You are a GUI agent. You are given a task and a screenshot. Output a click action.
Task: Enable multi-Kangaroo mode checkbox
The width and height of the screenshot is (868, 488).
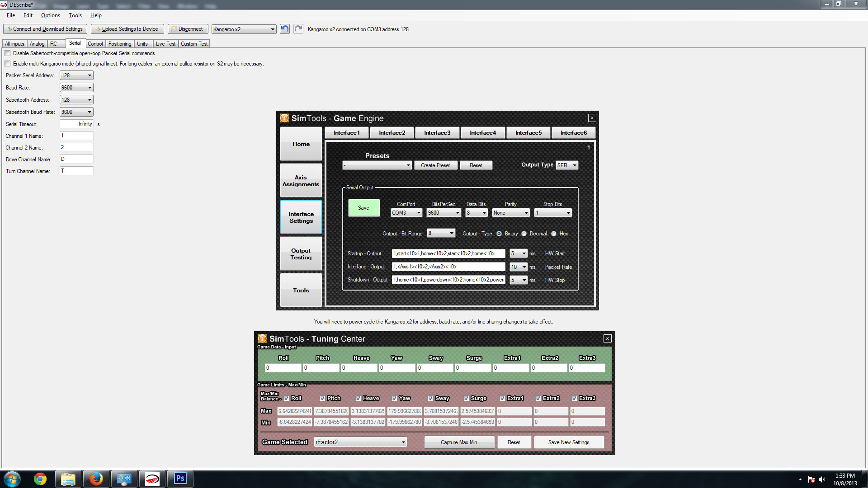pyautogui.click(x=7, y=64)
